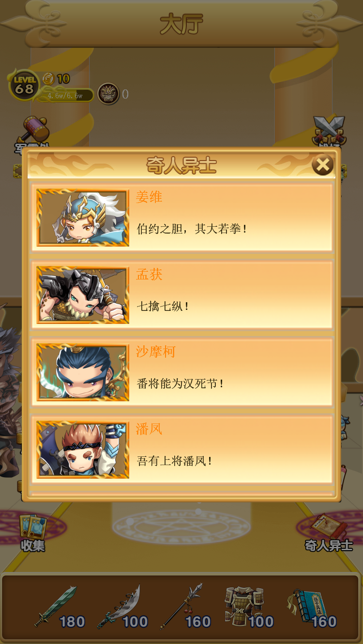Tap the curved blade item with 100

click(x=122, y=607)
